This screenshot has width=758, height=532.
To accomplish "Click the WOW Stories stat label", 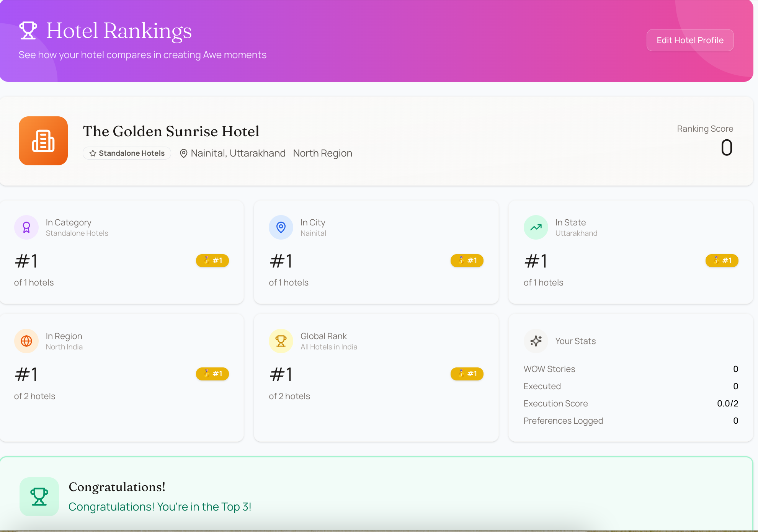I will [549, 369].
